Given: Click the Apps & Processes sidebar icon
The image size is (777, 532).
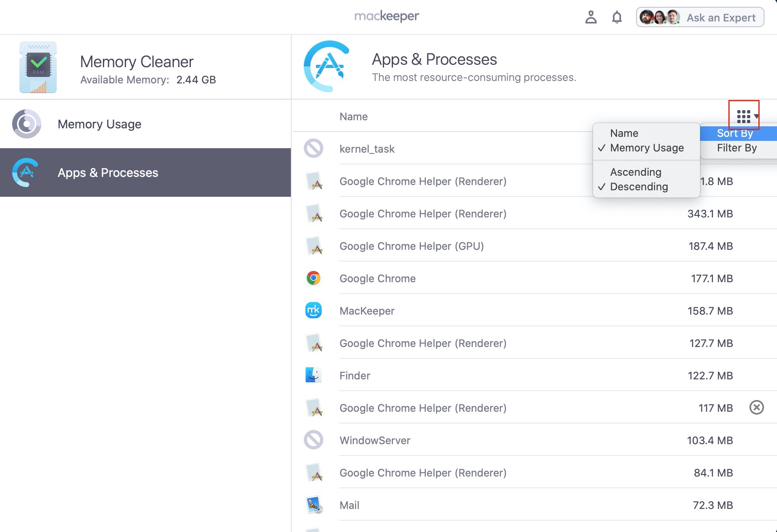Looking at the screenshot, I should [x=26, y=172].
